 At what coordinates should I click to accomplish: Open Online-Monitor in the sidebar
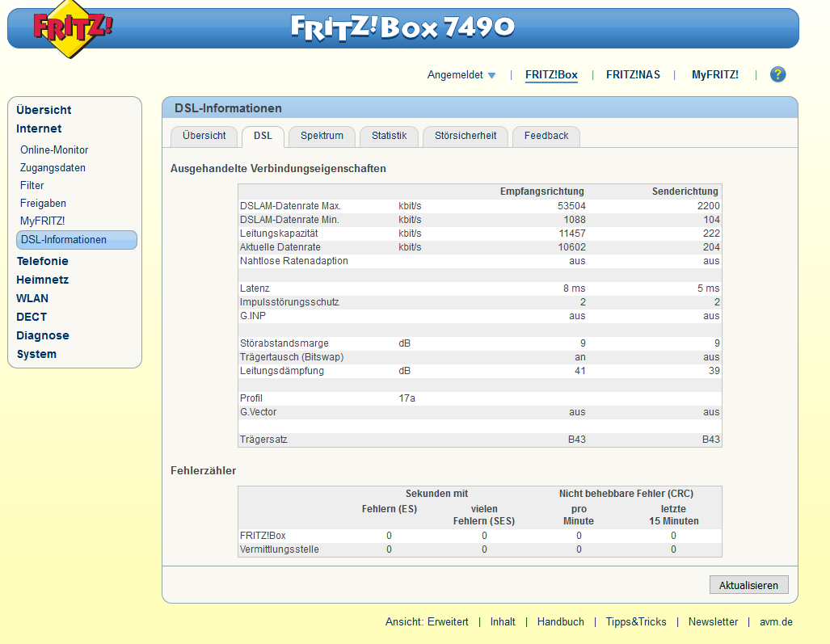coord(54,149)
